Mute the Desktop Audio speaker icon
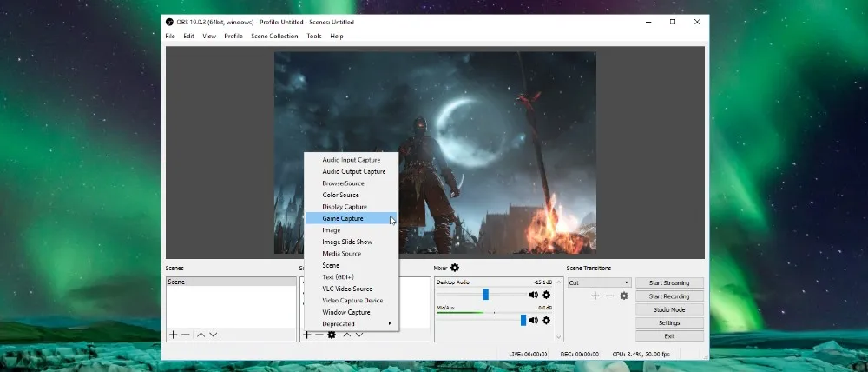 pos(534,295)
